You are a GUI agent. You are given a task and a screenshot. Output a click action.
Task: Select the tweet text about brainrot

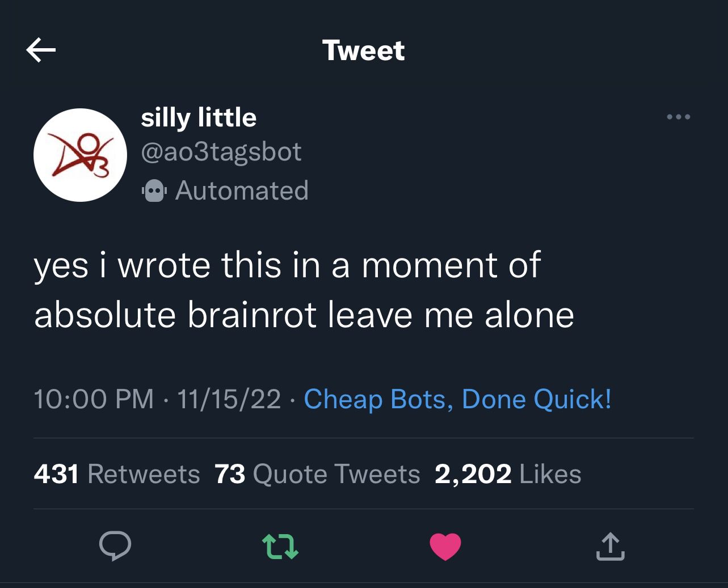(x=304, y=290)
